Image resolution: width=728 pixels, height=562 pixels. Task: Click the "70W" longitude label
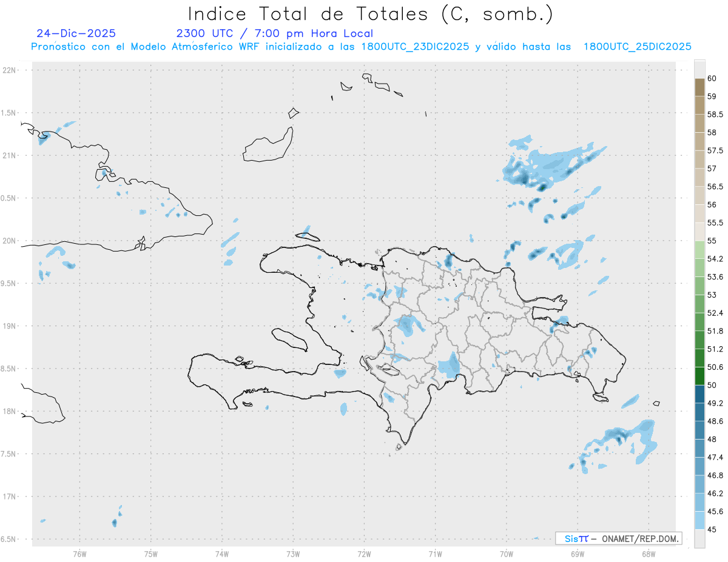pos(506,554)
